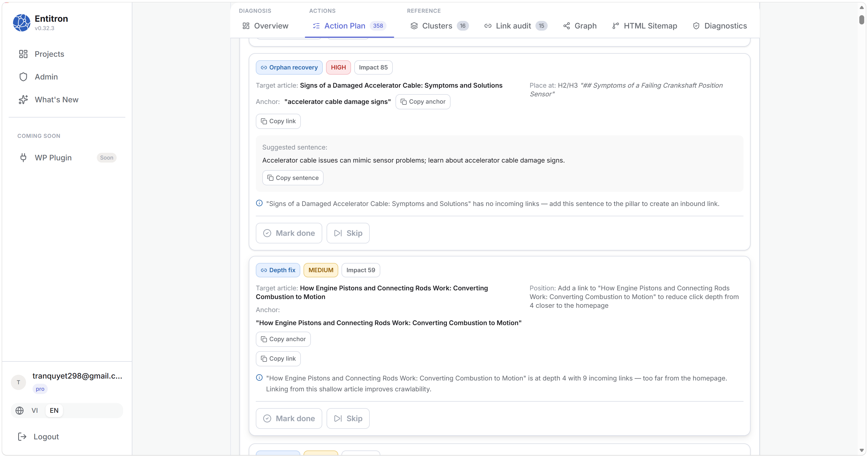Click the info icon beside Signs of a Damaged Accelerator note
Image resolution: width=868 pixels, height=457 pixels.
[x=259, y=203]
